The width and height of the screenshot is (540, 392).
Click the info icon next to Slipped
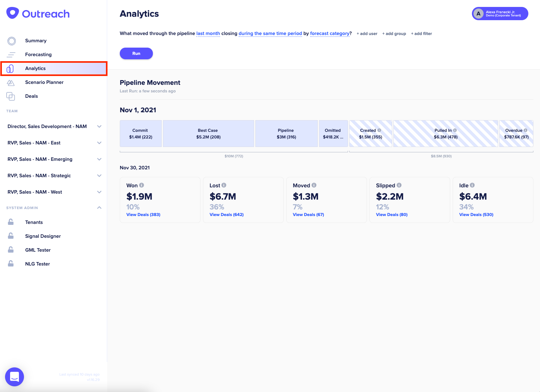click(399, 185)
